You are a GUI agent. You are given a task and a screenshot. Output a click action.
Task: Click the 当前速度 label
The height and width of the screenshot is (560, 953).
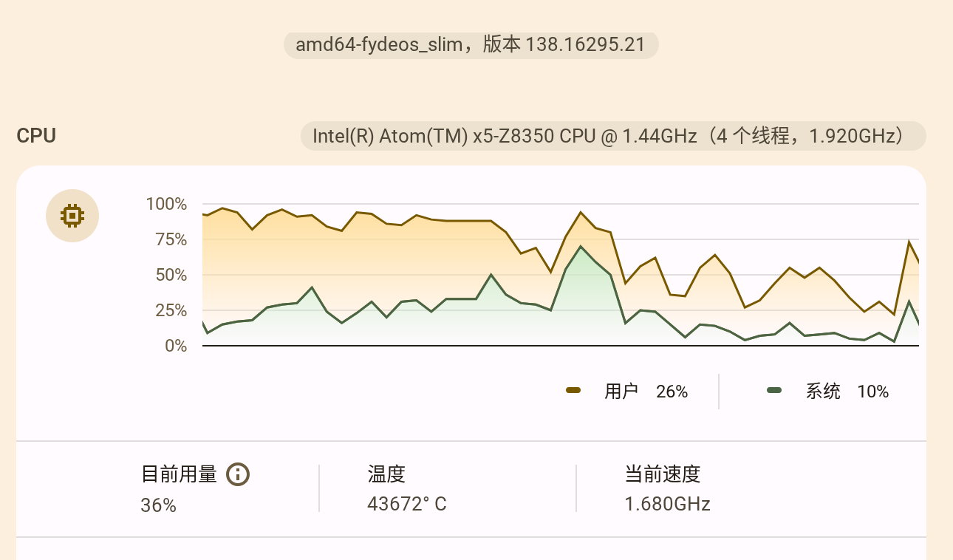tap(662, 474)
